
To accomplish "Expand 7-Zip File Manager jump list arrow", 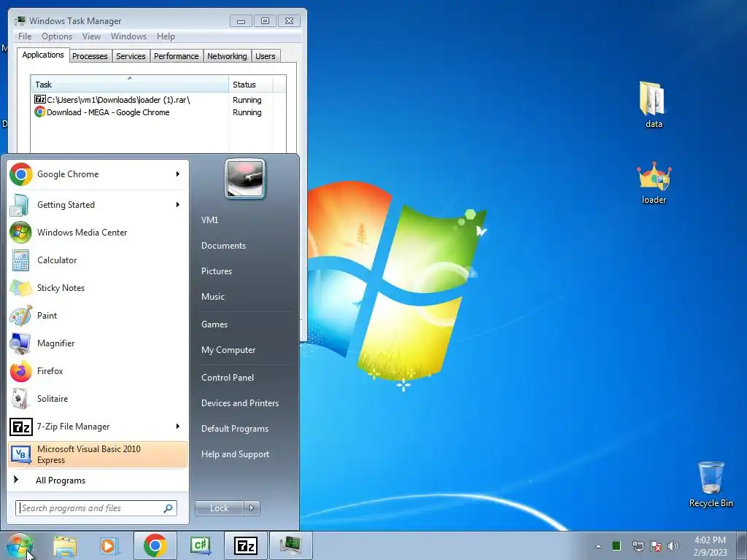I will pyautogui.click(x=178, y=426).
